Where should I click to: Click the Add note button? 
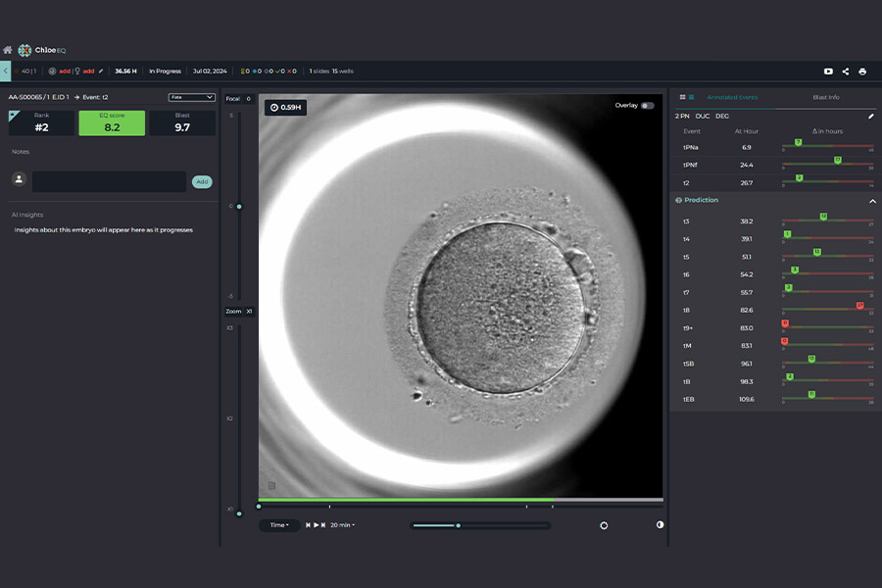point(202,181)
